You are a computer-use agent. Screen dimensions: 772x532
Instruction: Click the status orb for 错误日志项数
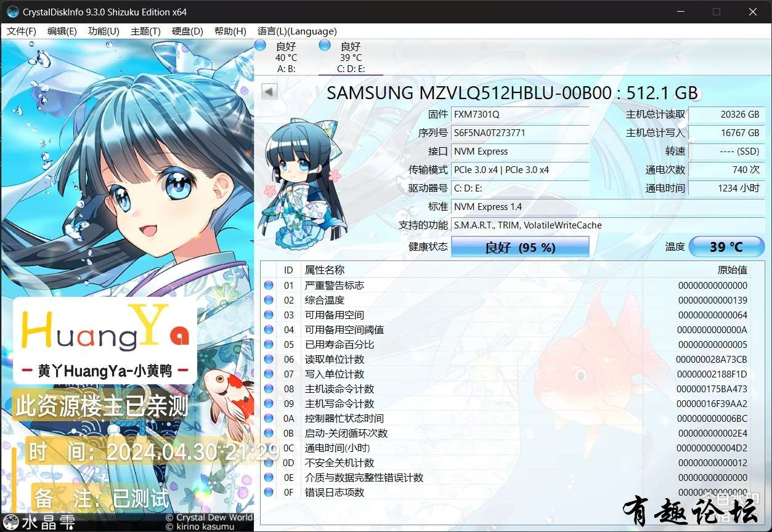coord(269,492)
